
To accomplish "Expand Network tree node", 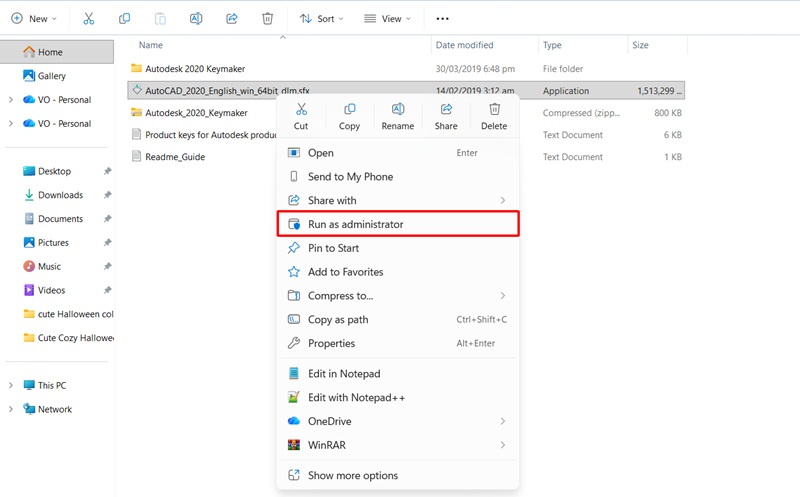I will (11, 409).
